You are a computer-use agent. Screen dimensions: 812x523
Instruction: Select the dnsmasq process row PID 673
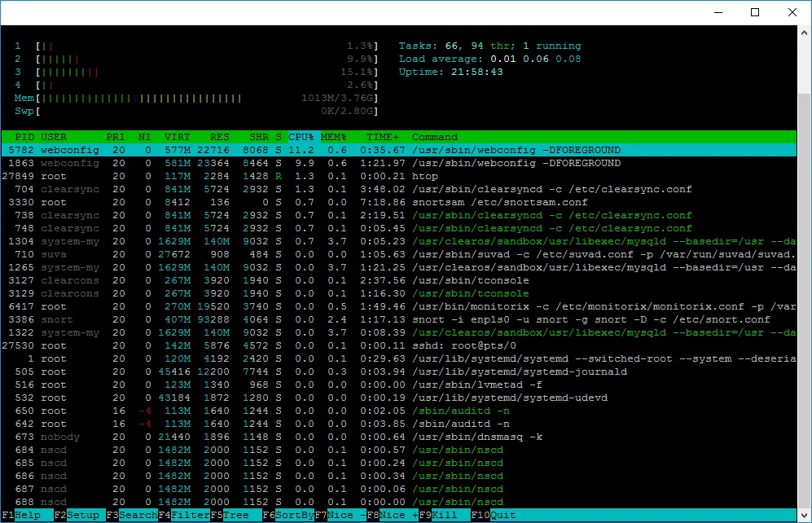[x=399, y=437]
